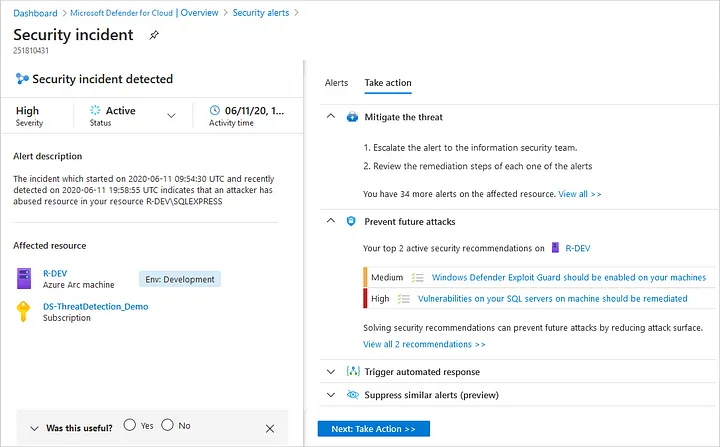Click the list icon in Medium recommendation row

point(417,277)
